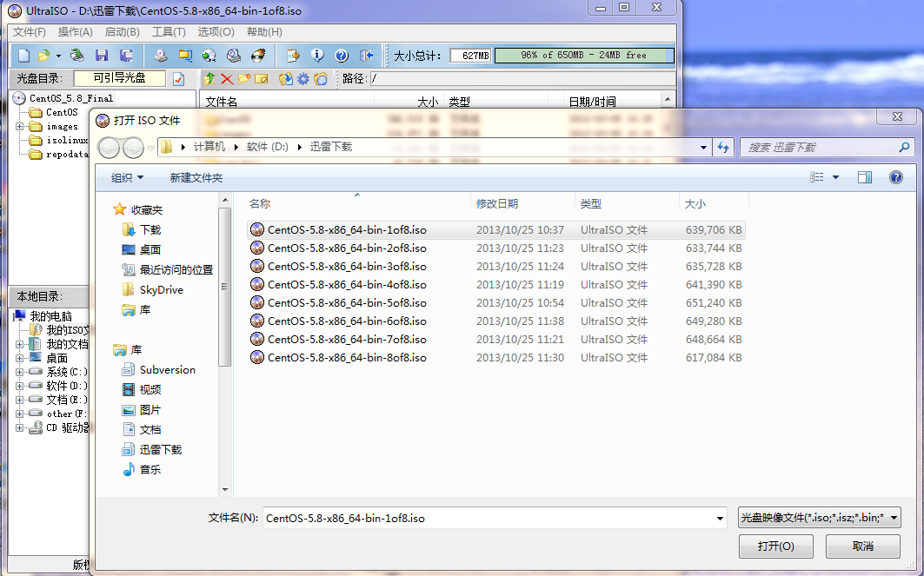
Task: Click the Open CD/DVD icon in UltraISO
Action: (x=76, y=56)
